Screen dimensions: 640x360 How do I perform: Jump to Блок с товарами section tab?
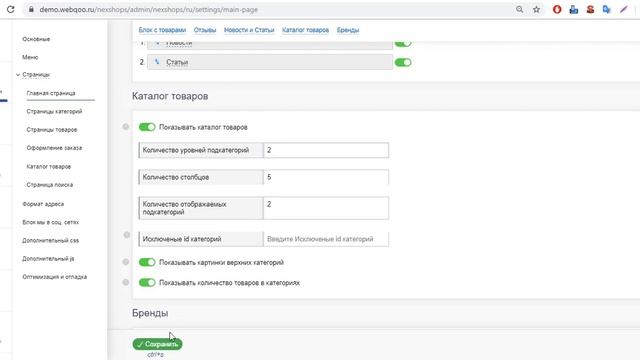pyautogui.click(x=162, y=30)
